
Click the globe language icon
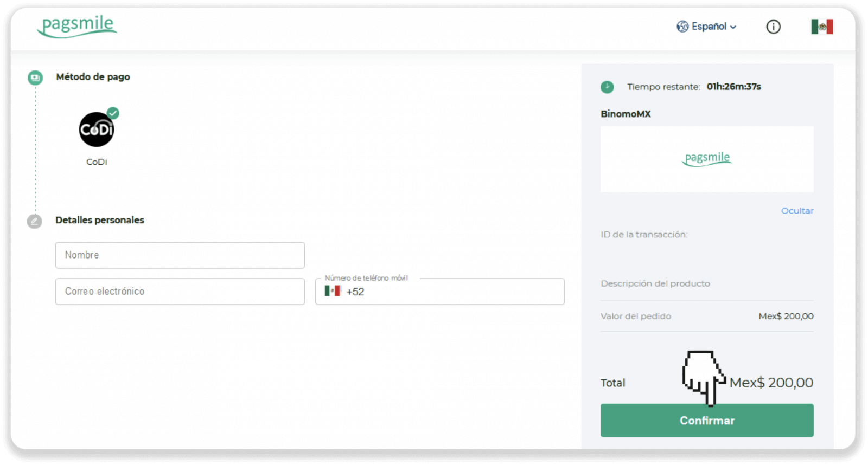(682, 27)
